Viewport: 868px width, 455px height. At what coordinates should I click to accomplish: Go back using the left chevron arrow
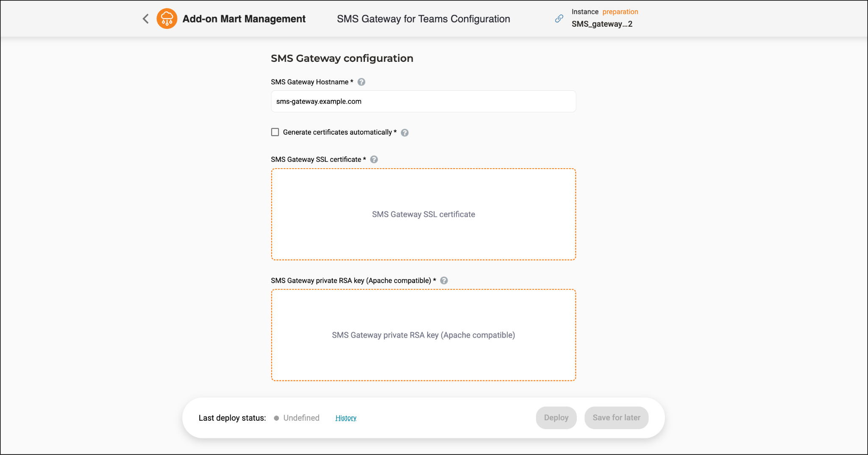tap(146, 19)
